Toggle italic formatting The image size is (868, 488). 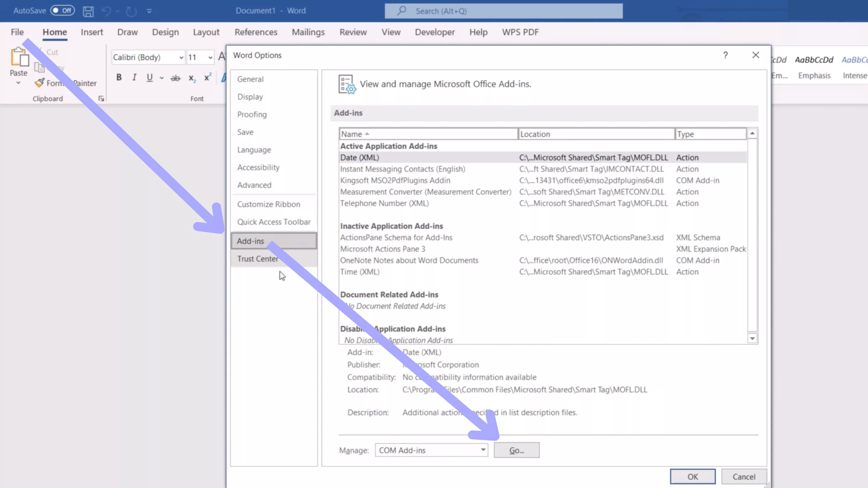134,77
